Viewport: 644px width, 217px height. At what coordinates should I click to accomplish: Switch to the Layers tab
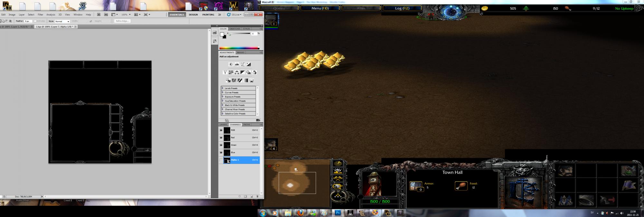[223, 124]
